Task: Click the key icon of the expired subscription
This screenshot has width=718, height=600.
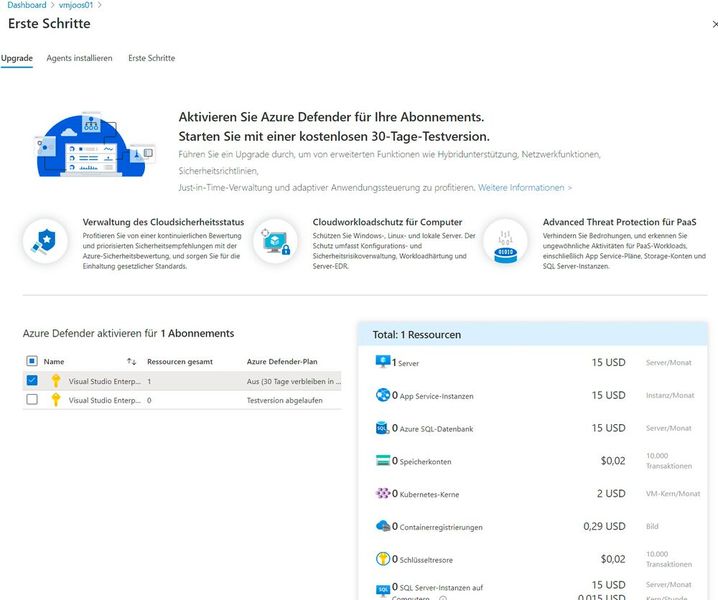Action: tap(55, 399)
